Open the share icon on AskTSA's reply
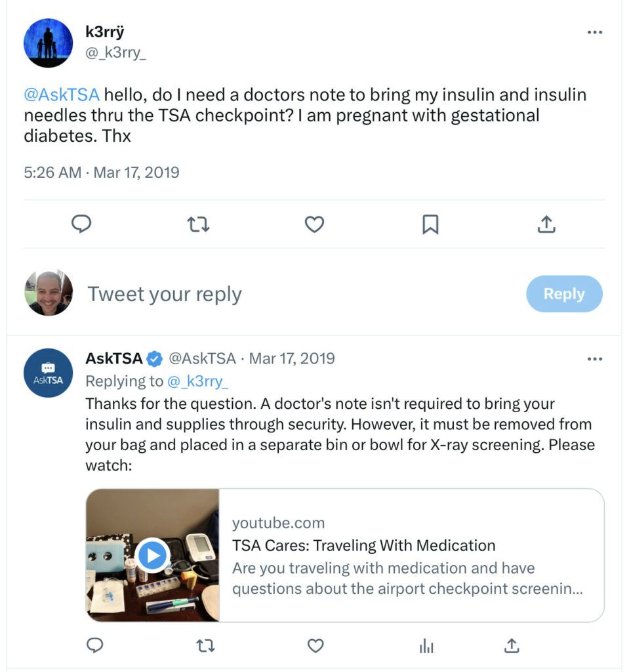Image resolution: width=629 pixels, height=672 pixels. tap(512, 646)
